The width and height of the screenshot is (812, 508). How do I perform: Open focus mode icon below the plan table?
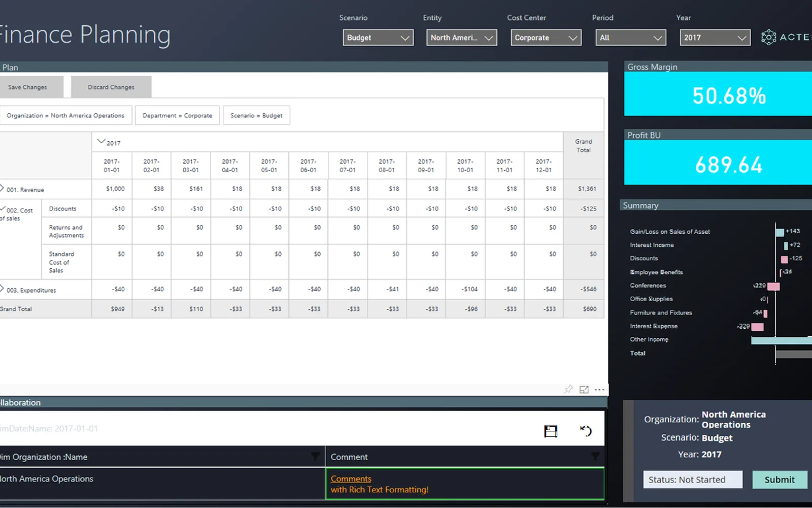click(584, 389)
